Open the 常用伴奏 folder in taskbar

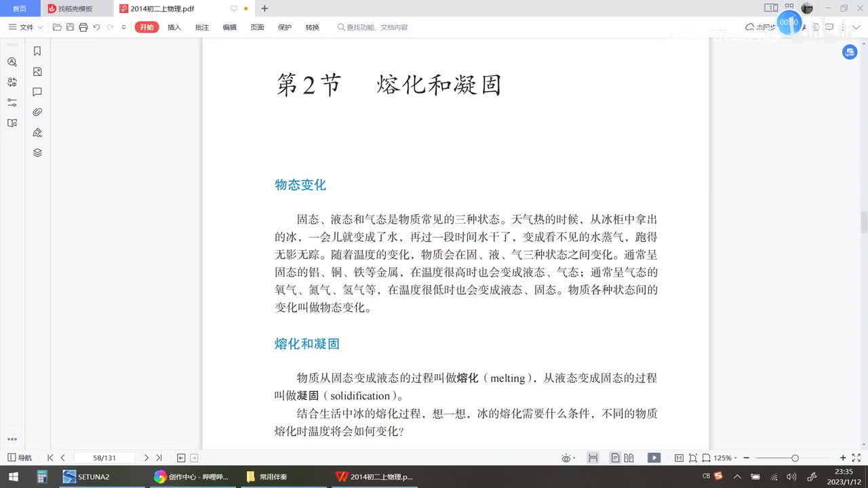(283, 476)
